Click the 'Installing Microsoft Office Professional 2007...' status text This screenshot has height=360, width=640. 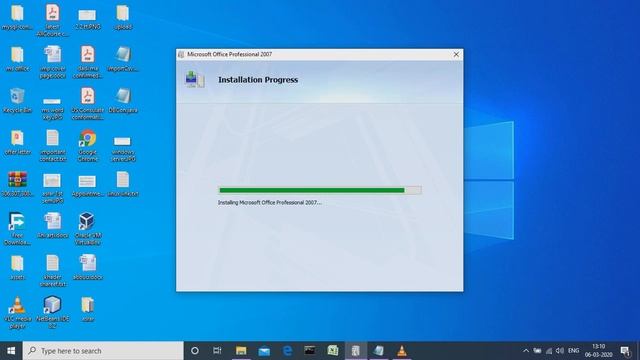tap(269, 202)
